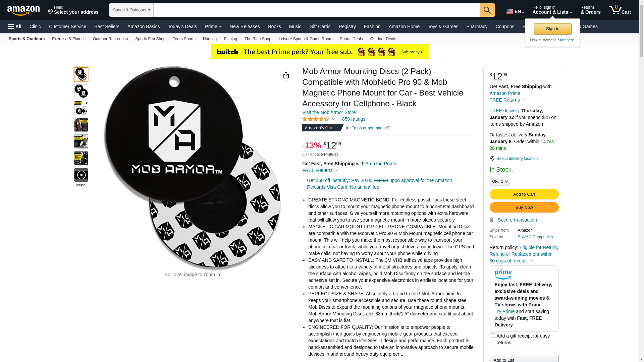Check the gift receipt checkbox
644x362 pixels.
tap(493, 336)
